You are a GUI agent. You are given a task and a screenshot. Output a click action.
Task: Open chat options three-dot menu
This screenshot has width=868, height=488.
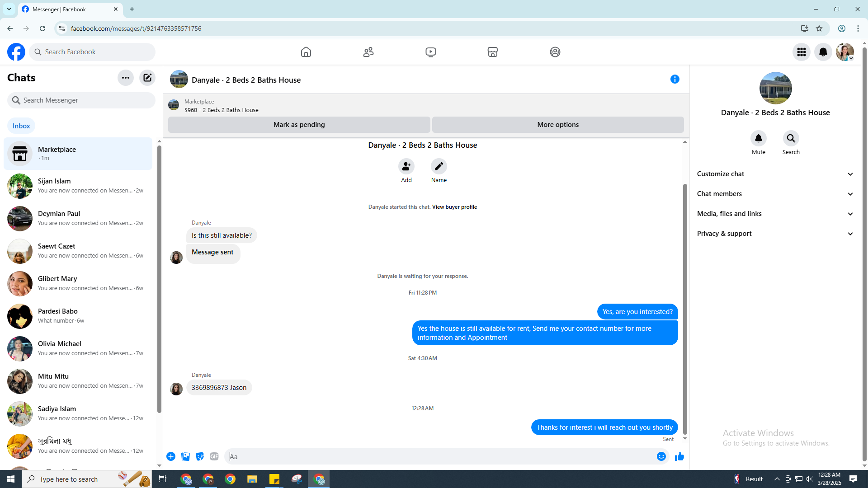point(126,78)
